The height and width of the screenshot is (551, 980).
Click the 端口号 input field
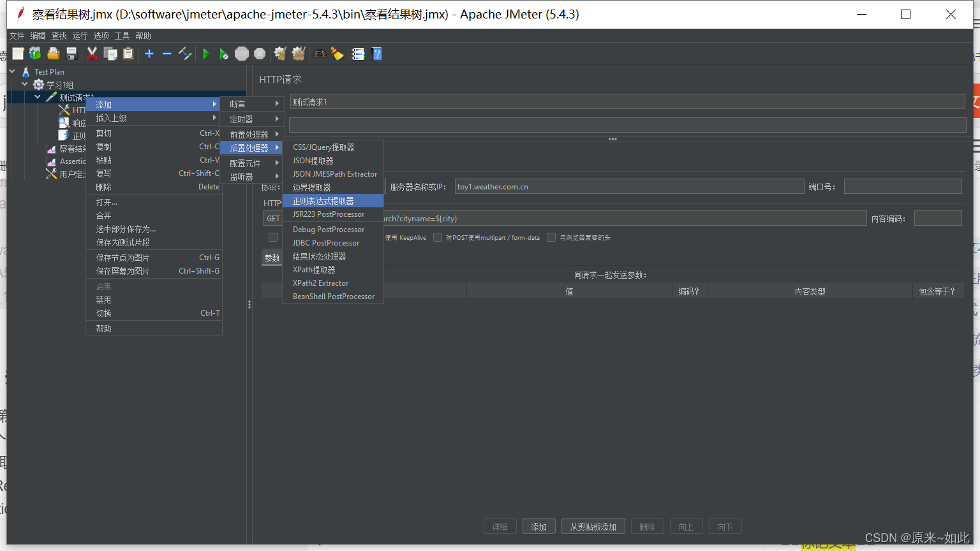click(x=903, y=186)
